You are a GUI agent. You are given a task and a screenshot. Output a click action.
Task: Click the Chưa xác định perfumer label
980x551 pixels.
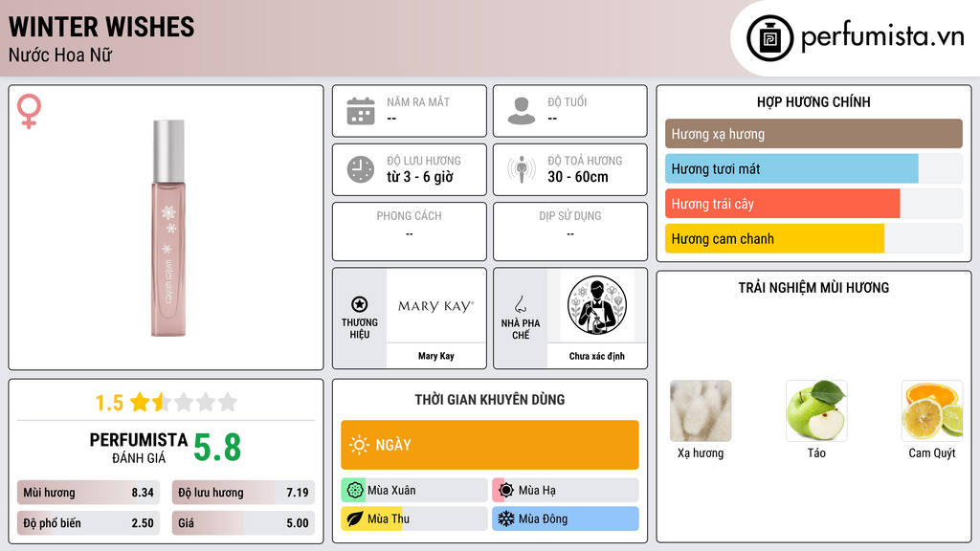point(597,356)
